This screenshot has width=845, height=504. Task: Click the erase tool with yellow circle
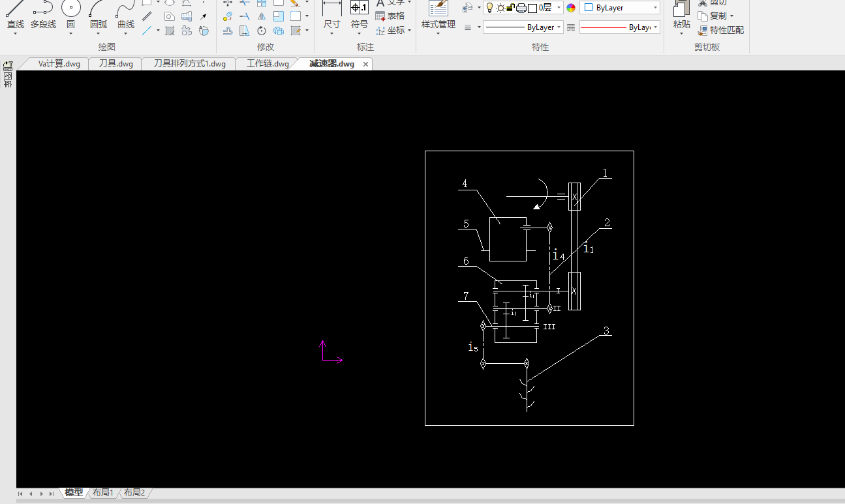click(228, 16)
